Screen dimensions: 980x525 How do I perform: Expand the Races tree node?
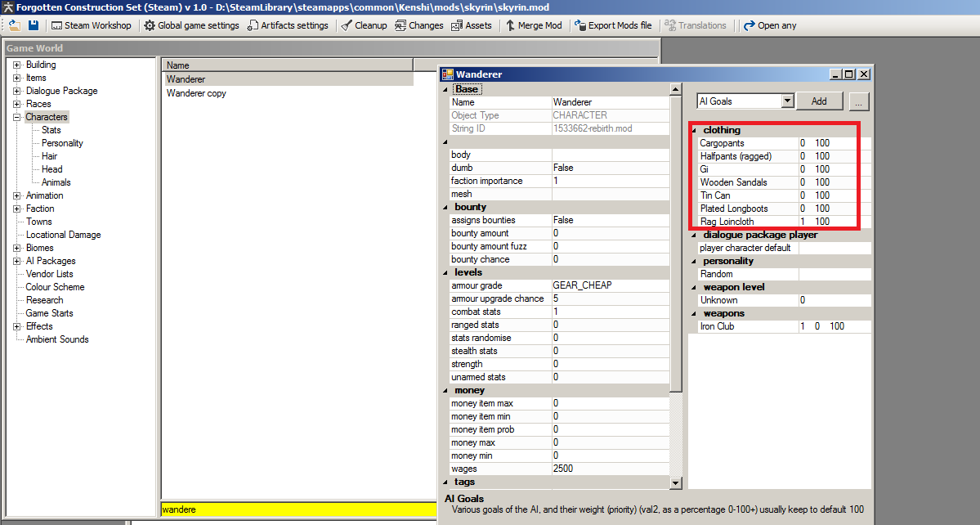(x=17, y=105)
